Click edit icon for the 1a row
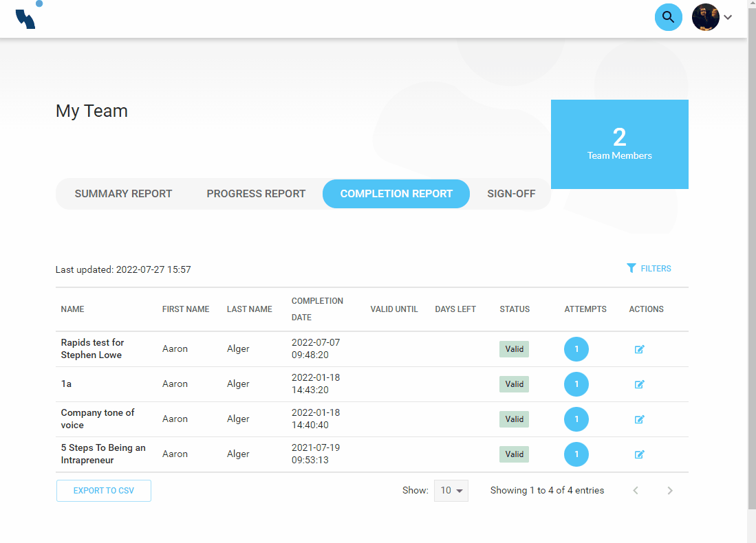Viewport: 756px width, 543px height. (639, 384)
